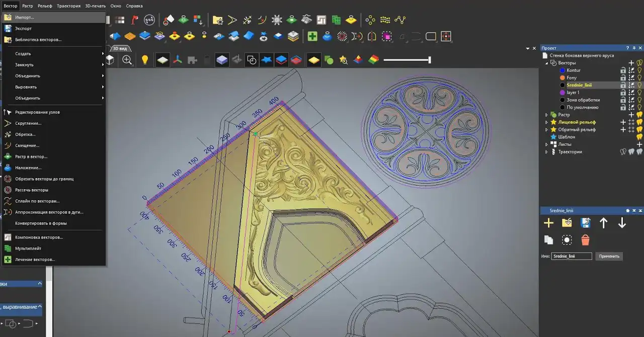Click the yellow wavy dotted lines icon
This screenshot has height=337, width=644.
[385, 20]
